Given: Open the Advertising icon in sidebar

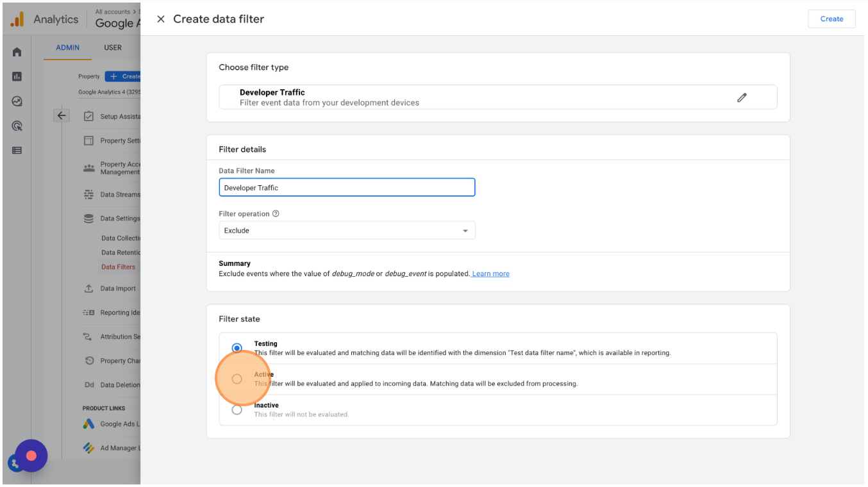Looking at the screenshot, I should 17,126.
